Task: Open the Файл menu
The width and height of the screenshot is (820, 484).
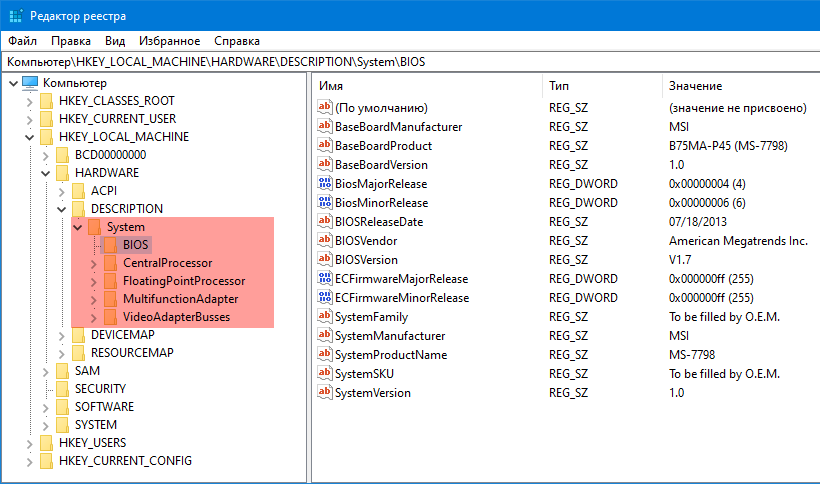Action: click(22, 41)
